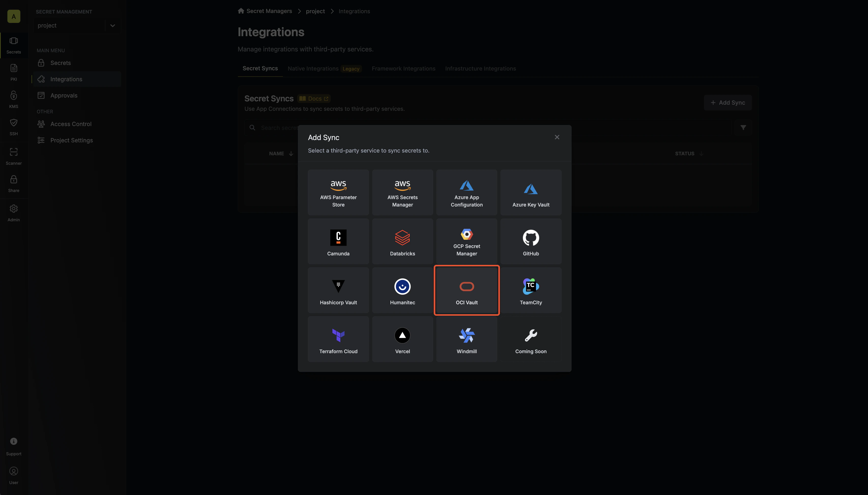Screen dimensions: 868x495
Task: Close the Add Sync dialog
Action: pyautogui.click(x=557, y=137)
